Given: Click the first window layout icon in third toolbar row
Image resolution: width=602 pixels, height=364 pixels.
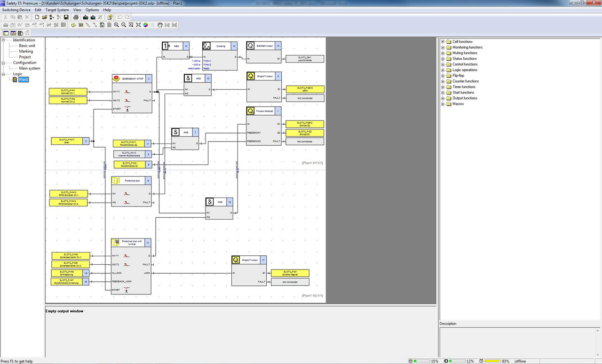Looking at the screenshot, I should [x=6, y=33].
